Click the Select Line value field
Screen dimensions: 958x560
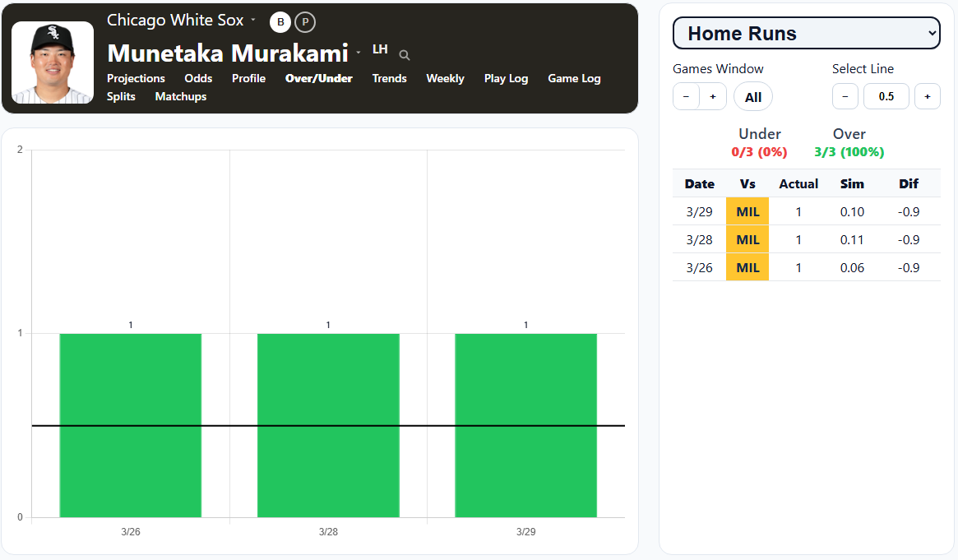point(886,97)
